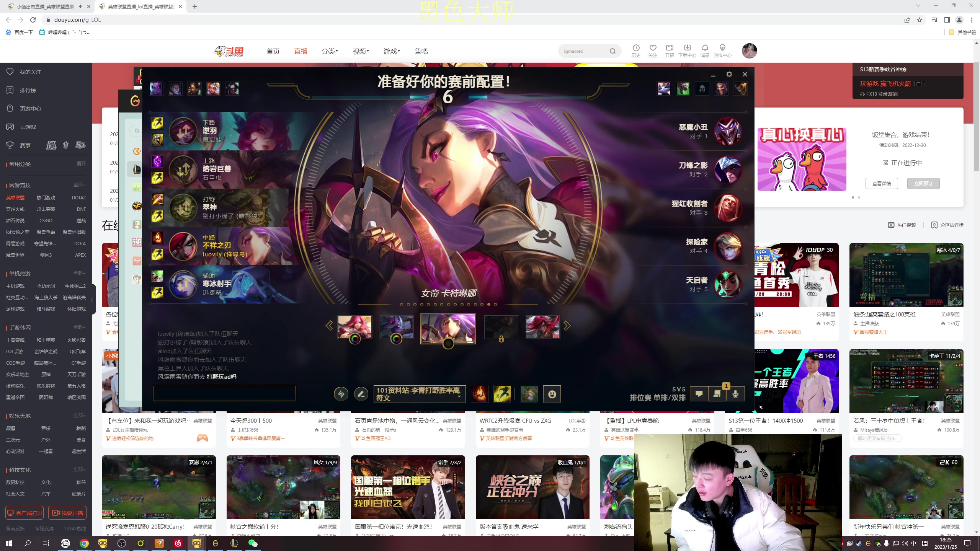Collapse the left sidebar handle

(x=92, y=300)
